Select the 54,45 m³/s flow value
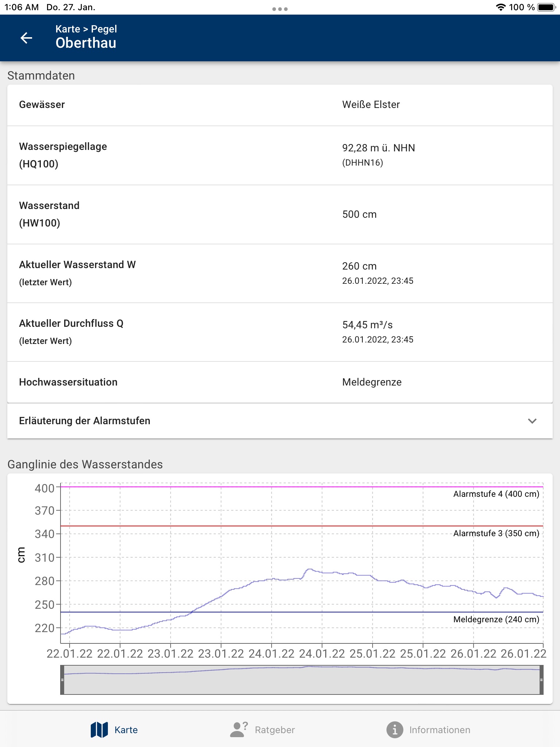This screenshot has width=560, height=747. click(x=367, y=325)
